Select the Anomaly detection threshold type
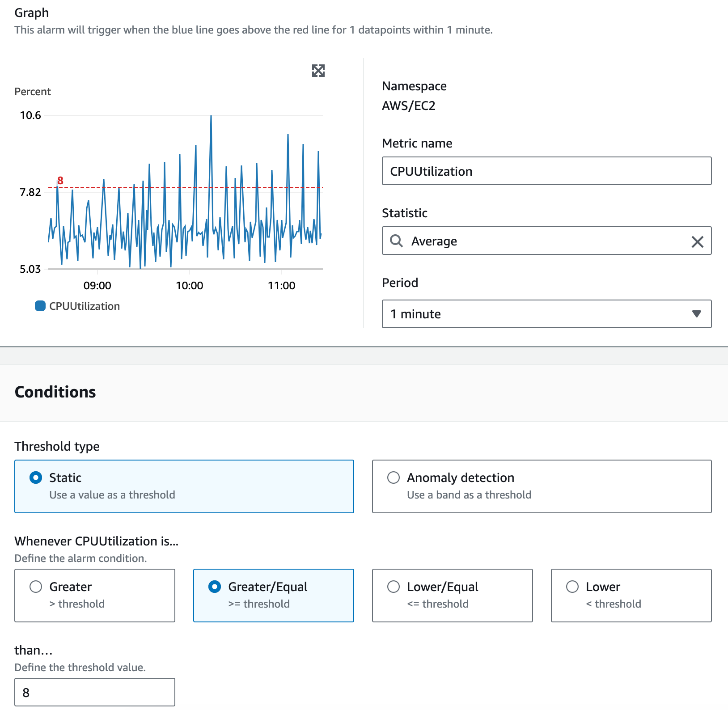 coord(394,478)
